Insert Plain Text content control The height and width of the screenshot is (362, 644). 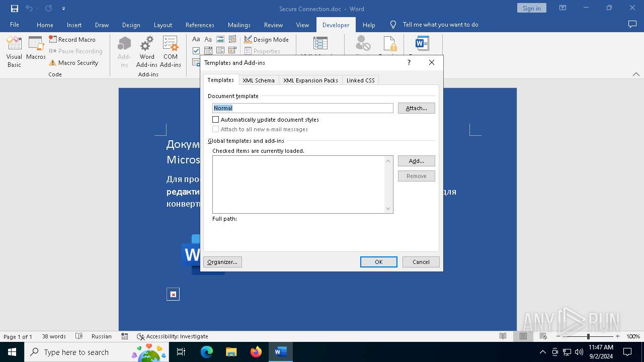[x=208, y=39]
